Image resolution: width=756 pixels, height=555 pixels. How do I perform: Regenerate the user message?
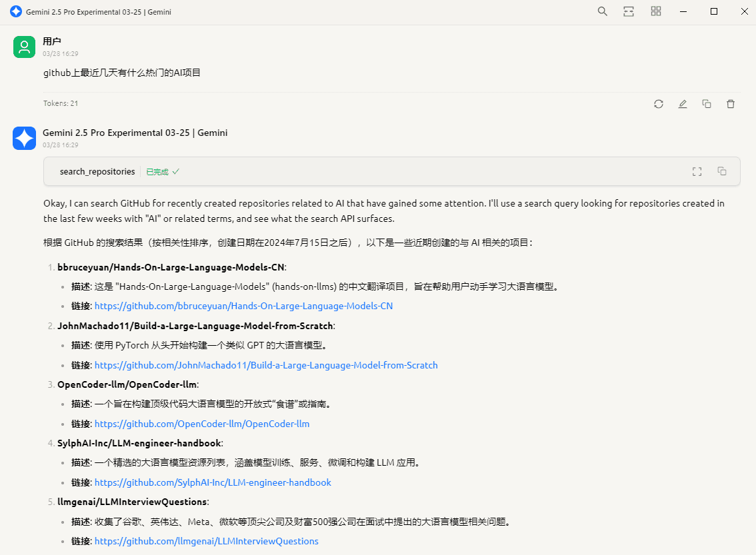(659, 104)
